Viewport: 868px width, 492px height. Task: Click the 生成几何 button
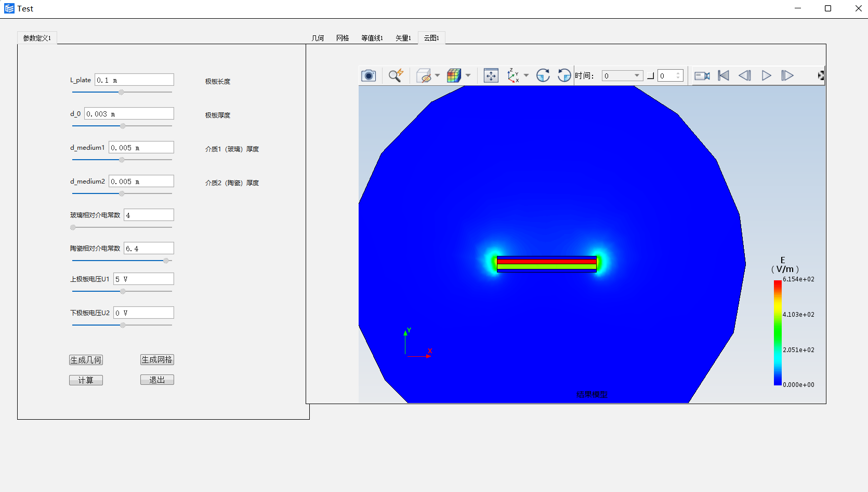86,360
